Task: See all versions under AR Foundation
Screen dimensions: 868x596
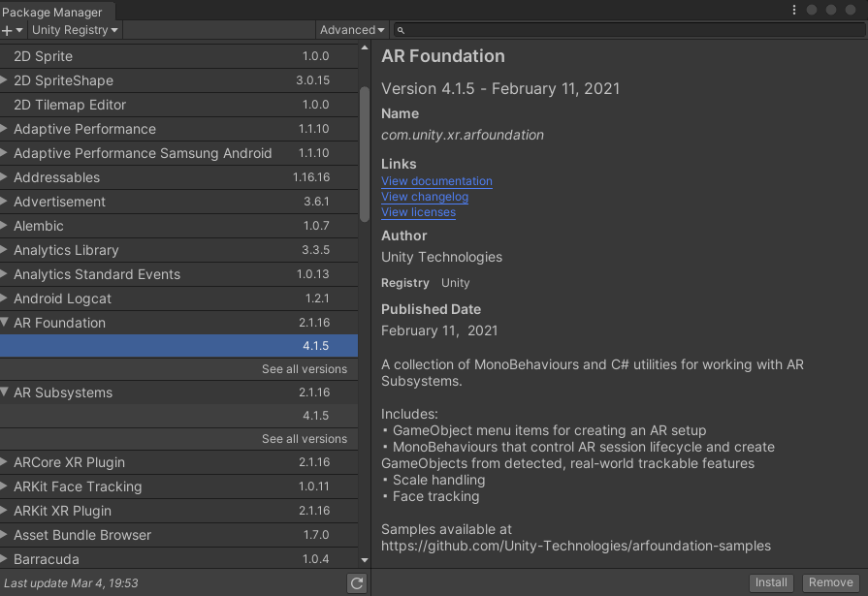Action: pyautogui.click(x=304, y=369)
